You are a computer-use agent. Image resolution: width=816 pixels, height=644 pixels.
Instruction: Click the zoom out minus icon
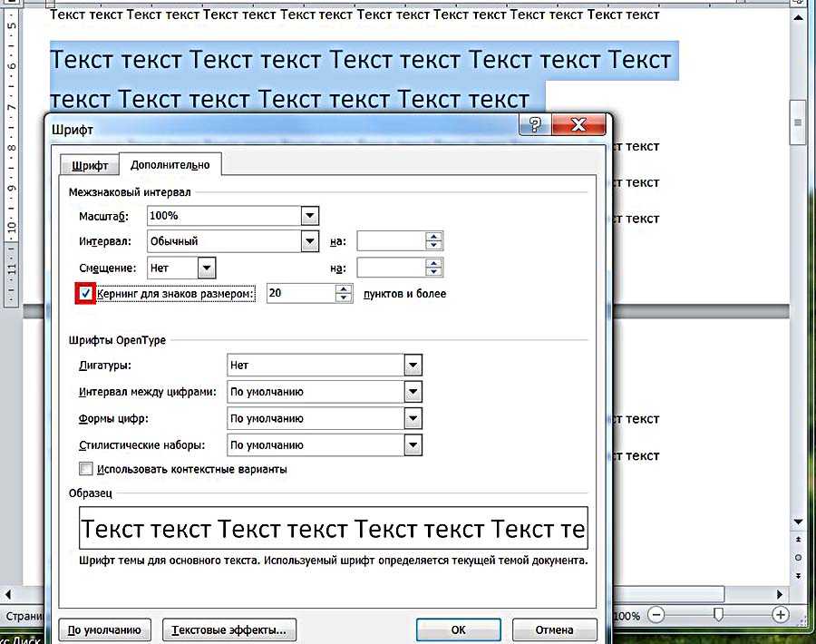point(656,615)
